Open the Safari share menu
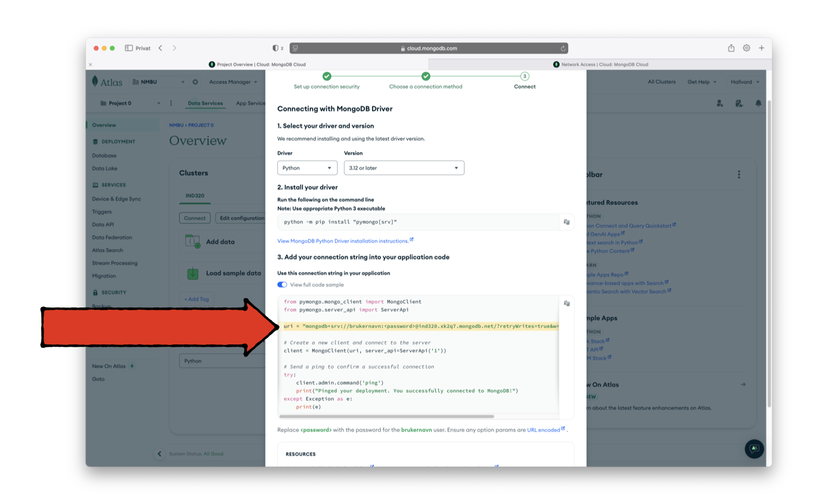The image size is (822, 504). click(731, 48)
